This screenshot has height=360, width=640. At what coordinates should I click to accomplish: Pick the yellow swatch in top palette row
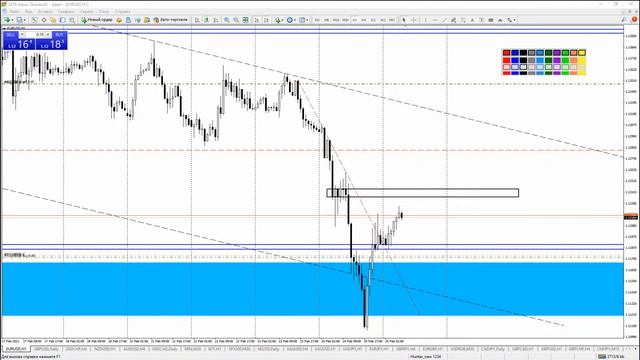(582, 53)
